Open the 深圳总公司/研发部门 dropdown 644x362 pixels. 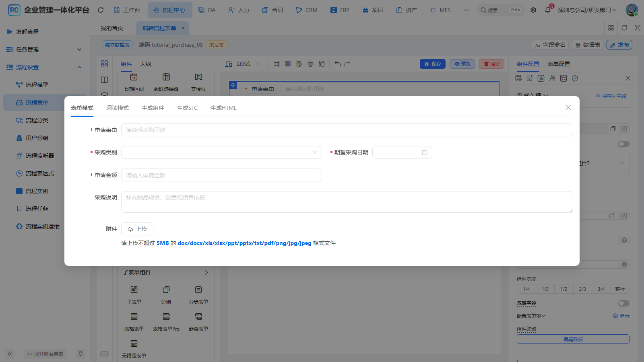587,10
